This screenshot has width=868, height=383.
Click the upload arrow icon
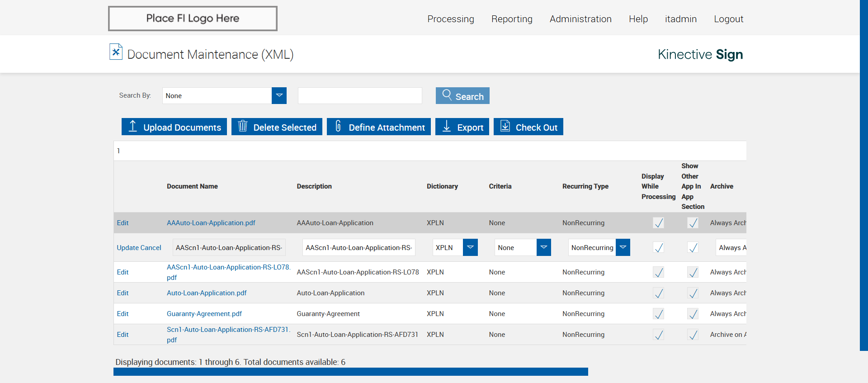132,126
